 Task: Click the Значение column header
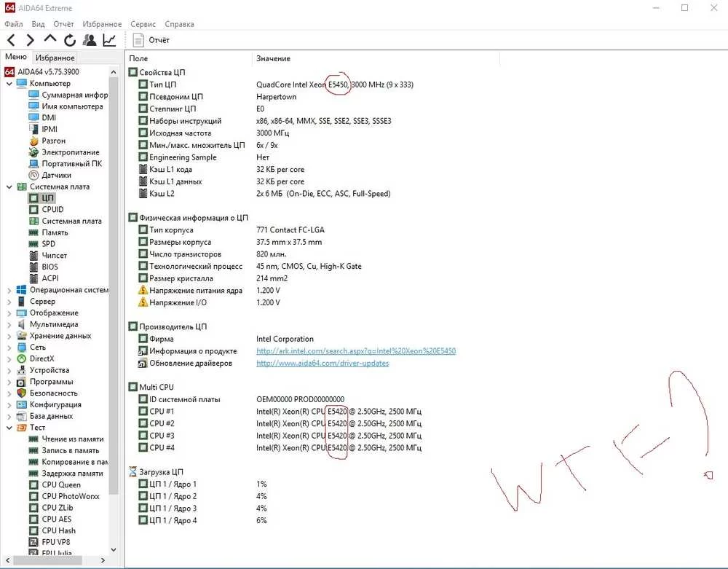[376, 58]
